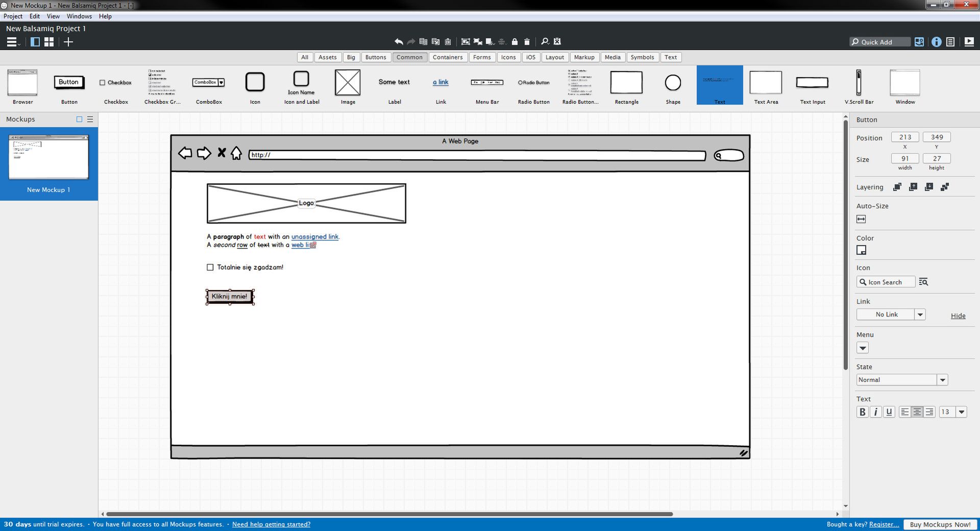Open the Color swatch in the properties panel
The height and width of the screenshot is (531, 980).
[862, 250]
